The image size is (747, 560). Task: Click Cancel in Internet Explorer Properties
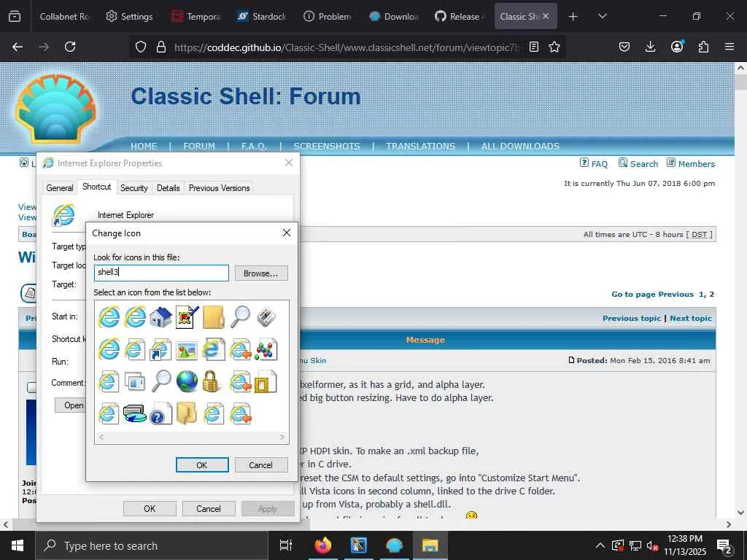point(209,508)
